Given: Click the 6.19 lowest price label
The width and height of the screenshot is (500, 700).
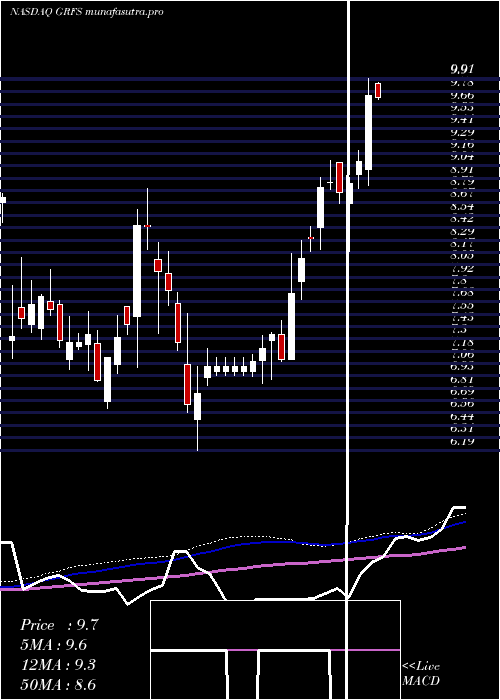Looking at the screenshot, I should click(x=462, y=442).
